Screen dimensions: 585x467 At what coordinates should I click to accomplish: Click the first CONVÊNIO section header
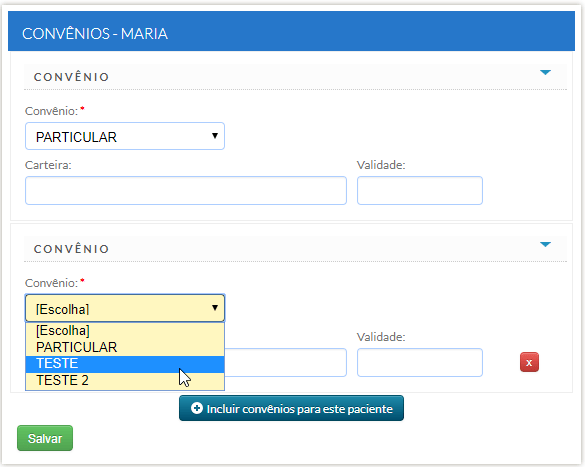pos(295,77)
